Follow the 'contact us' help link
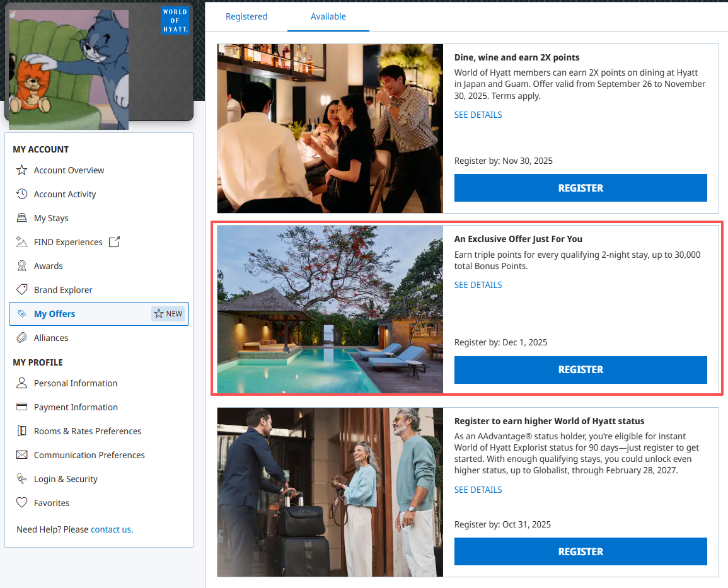The height and width of the screenshot is (588, 728). [x=112, y=529]
